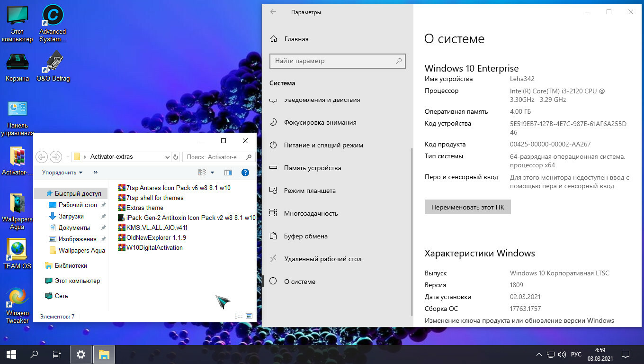This screenshot has width=644, height=364.
Task: Select Питание и спящий режим settings section
Action: click(323, 145)
